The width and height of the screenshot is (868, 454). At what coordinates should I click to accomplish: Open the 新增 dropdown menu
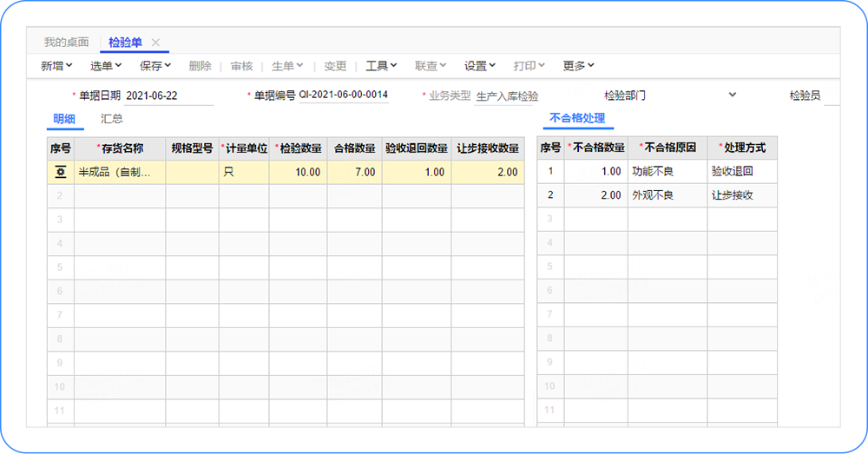click(x=57, y=66)
